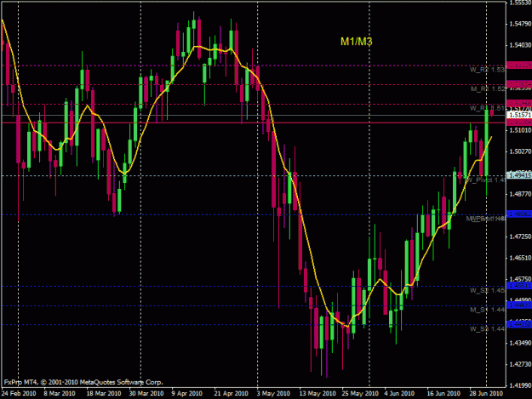The width and height of the screenshot is (532, 399).
Task: Click the 13 May 2010 date label
Action: tap(317, 394)
